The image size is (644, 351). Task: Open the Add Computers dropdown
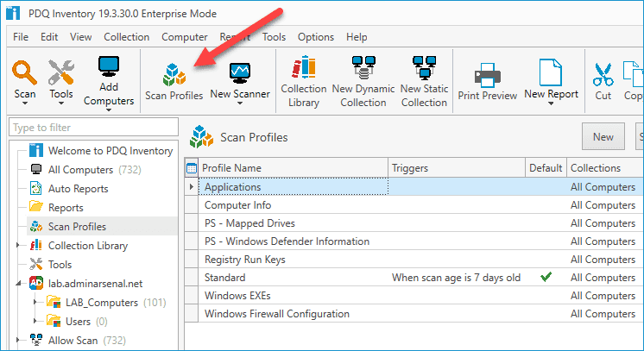click(x=109, y=110)
